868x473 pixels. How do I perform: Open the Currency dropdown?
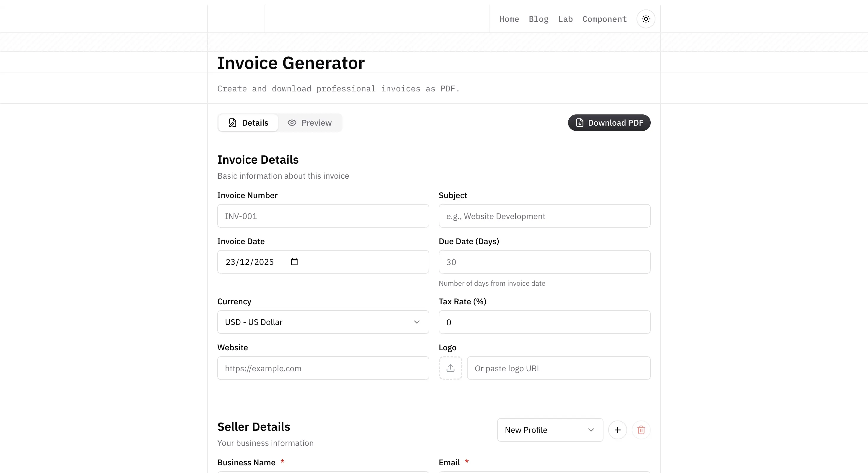point(323,322)
